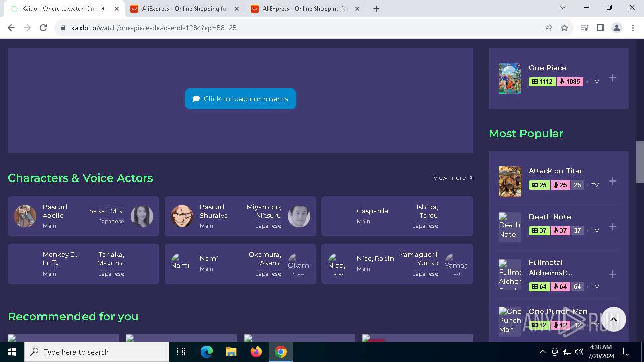
Task: Open Fullmetal Alchemist title link
Action: coord(550,267)
